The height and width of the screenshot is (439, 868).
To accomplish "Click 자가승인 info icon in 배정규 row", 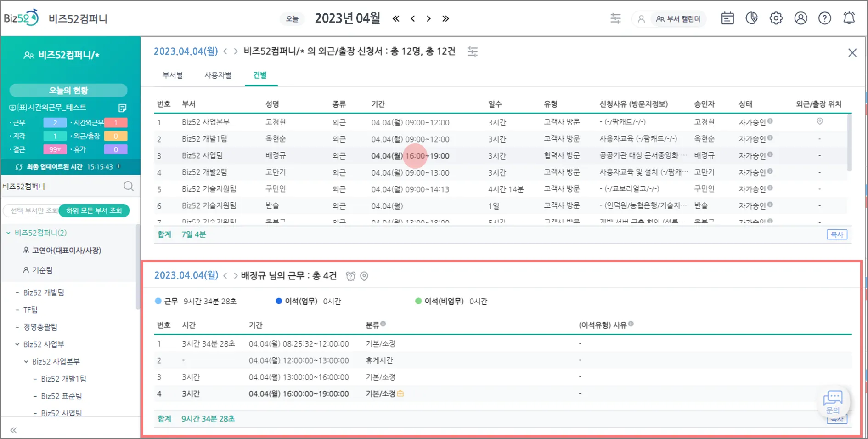I will [x=770, y=155].
